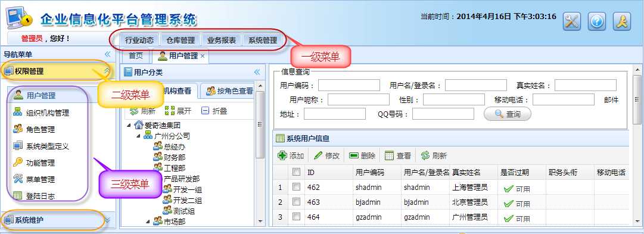Collapse 爱奇迪集团 tree arrow
The width and height of the screenshot is (644, 234).
pos(129,125)
